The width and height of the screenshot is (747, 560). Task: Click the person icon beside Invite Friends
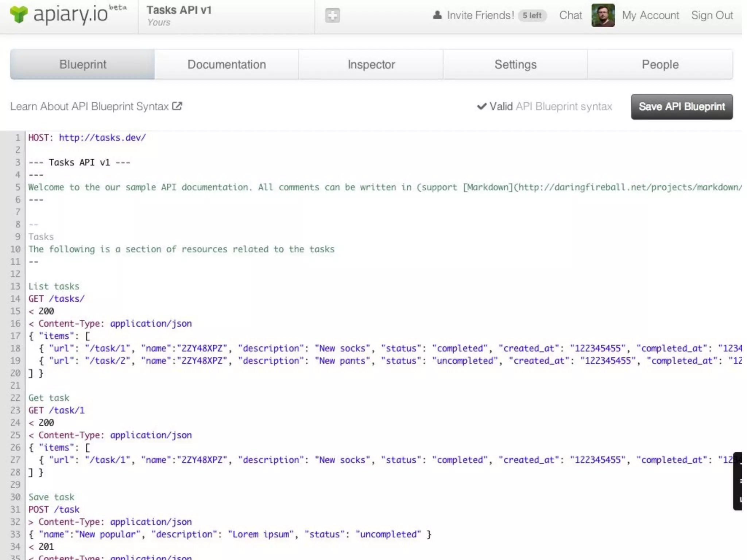[x=437, y=15]
